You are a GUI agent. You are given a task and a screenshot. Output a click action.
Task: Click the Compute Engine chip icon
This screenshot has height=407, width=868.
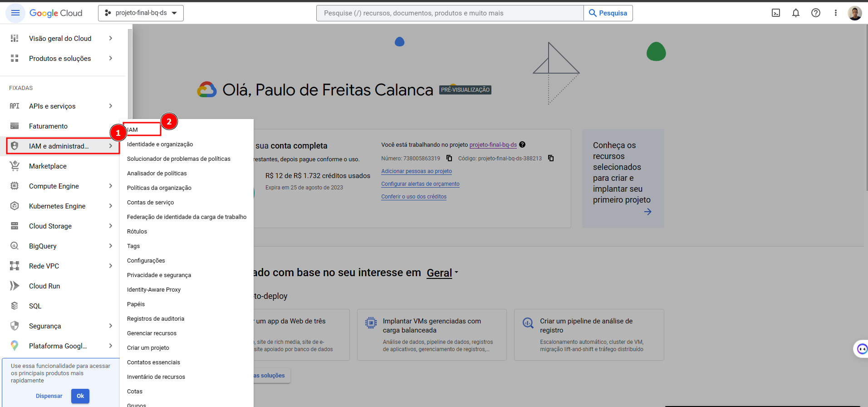coord(15,186)
